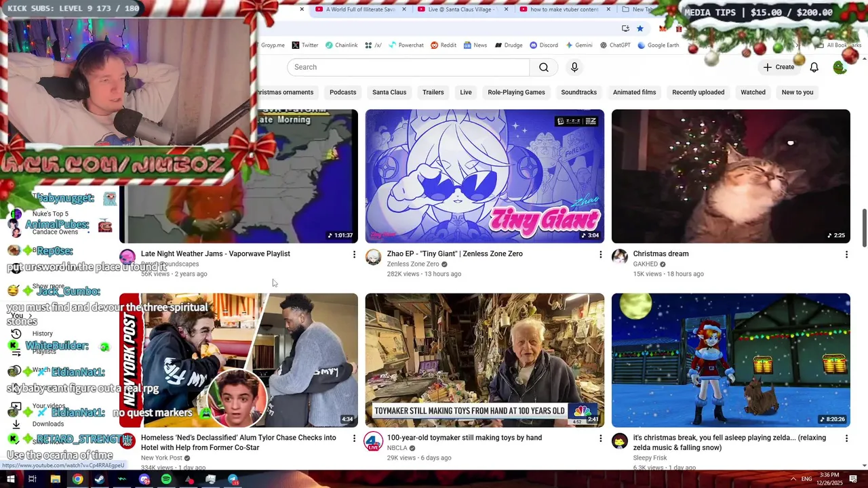The width and height of the screenshot is (868, 488).
Task: Open File Explorer from the taskbar
Action: pyautogui.click(x=55, y=479)
